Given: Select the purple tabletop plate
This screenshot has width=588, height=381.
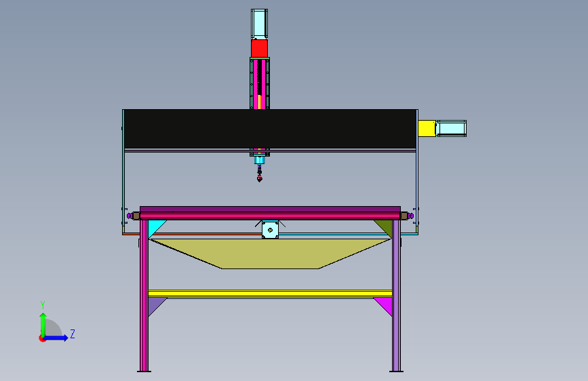Looking at the screenshot, I should coord(270,209).
